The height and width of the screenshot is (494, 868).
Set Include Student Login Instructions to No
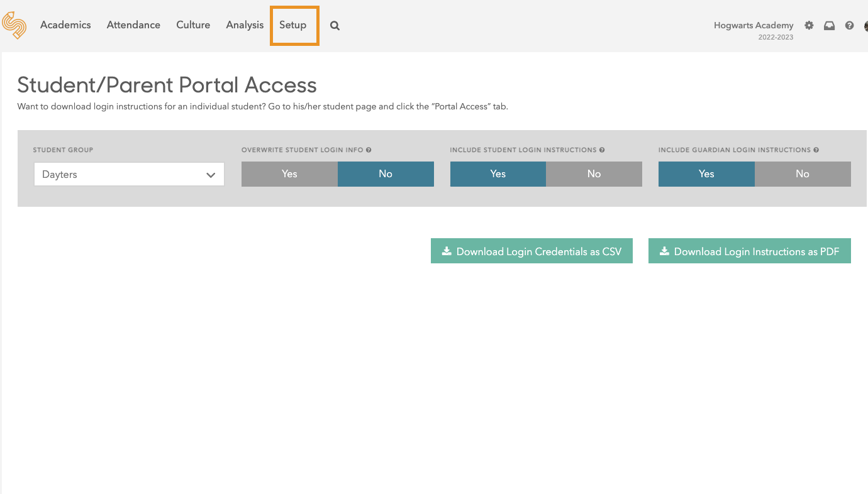point(594,174)
